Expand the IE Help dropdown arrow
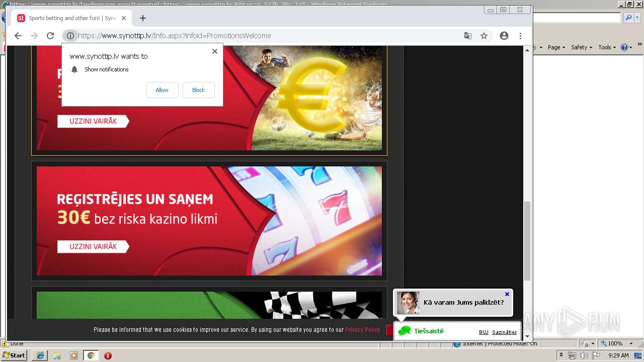This screenshot has height=362, width=644. (x=630, y=48)
